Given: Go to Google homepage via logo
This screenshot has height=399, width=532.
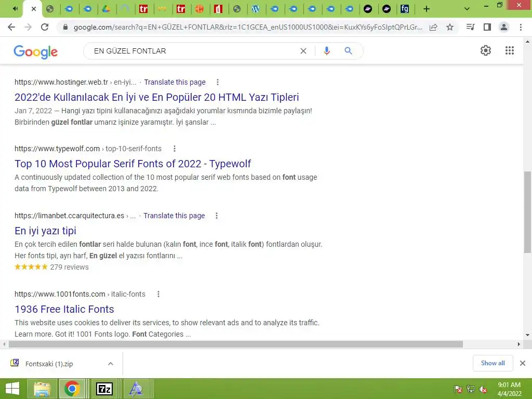Looking at the screenshot, I should coord(36,51).
